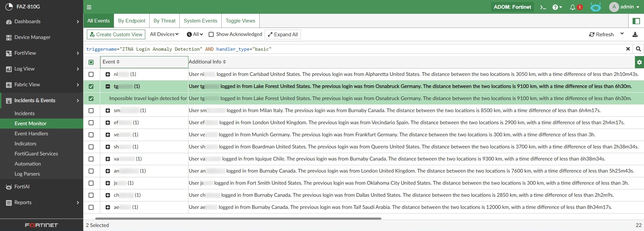Uncheck the tg event group checkbox

click(91, 87)
